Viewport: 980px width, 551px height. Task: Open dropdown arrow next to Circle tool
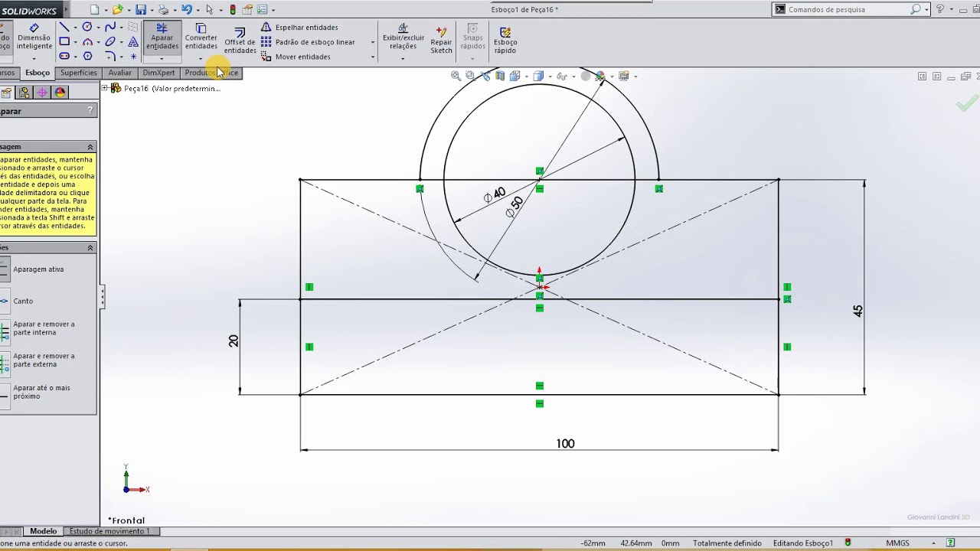(x=98, y=28)
